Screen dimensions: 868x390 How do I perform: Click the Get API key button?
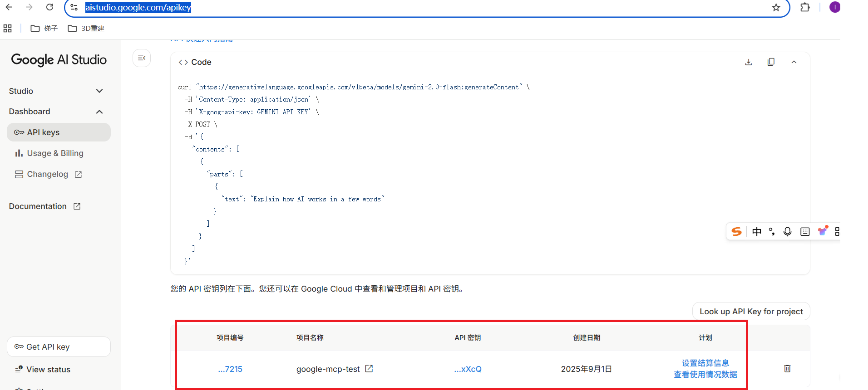59,347
